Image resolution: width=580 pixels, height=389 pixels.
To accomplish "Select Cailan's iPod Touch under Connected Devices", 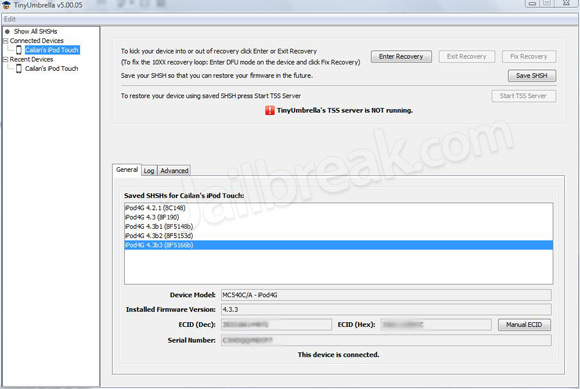I will pos(52,50).
